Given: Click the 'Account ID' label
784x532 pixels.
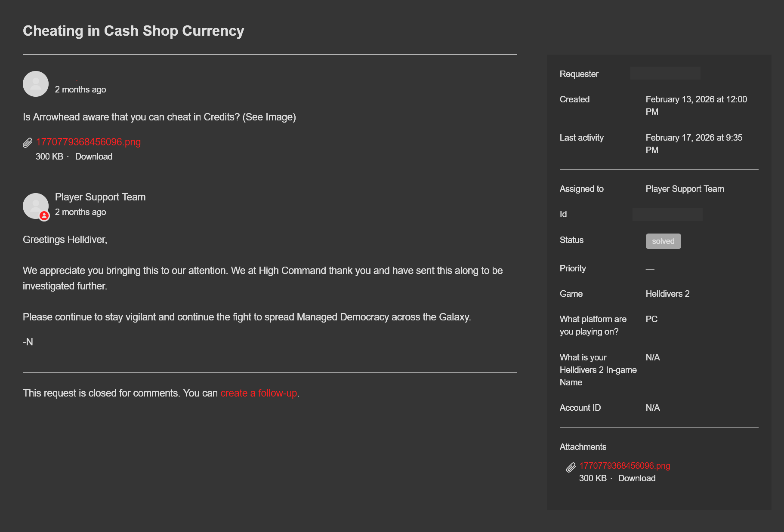Looking at the screenshot, I should pos(580,408).
